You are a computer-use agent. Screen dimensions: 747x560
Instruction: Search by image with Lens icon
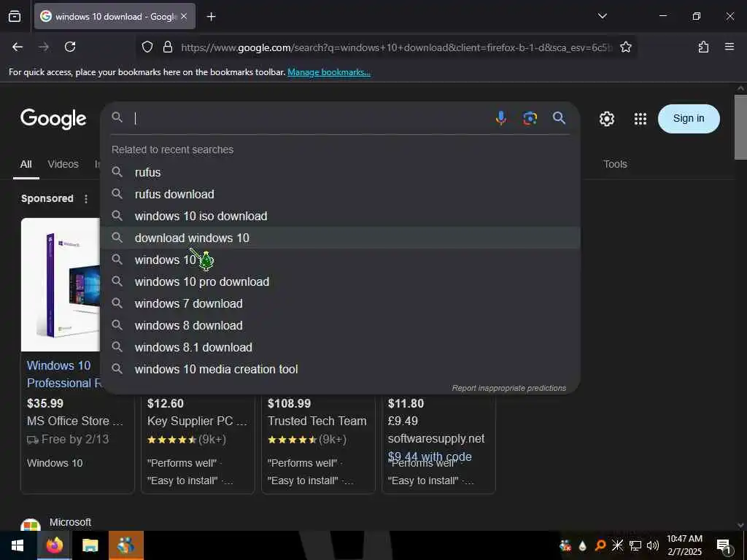click(530, 118)
